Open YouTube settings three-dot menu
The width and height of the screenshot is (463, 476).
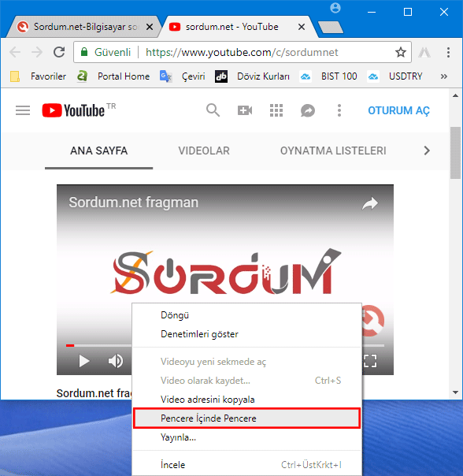pyautogui.click(x=339, y=110)
